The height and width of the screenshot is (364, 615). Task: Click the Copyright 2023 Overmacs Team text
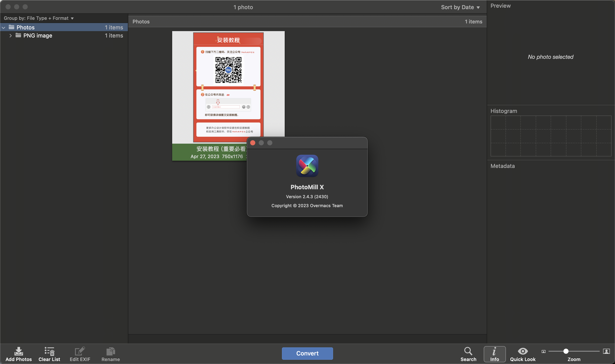(307, 205)
